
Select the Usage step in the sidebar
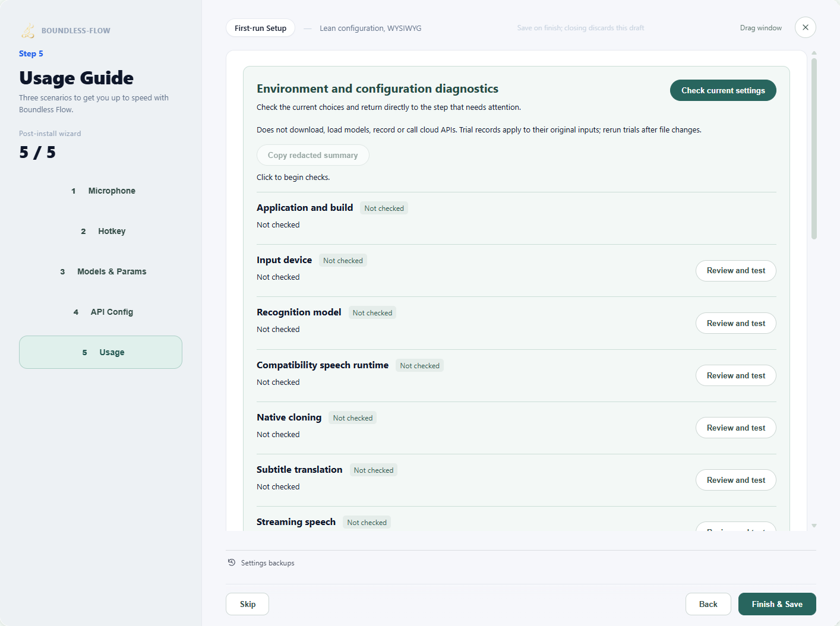pos(100,352)
